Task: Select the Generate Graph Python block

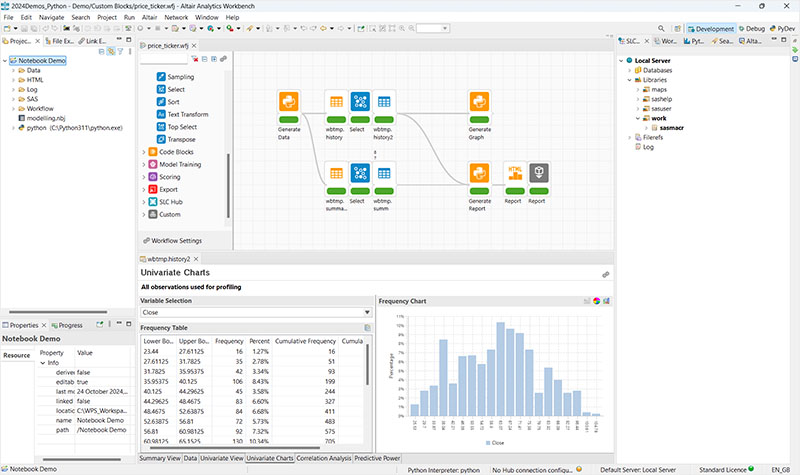Action: click(480, 103)
